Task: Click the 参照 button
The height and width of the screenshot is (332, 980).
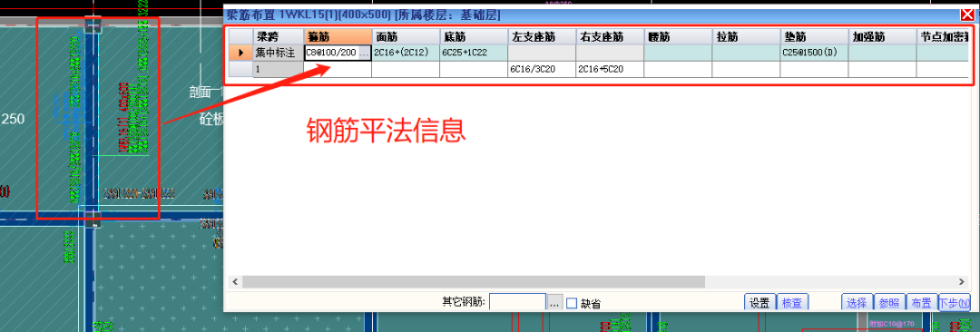Action: pos(889,303)
